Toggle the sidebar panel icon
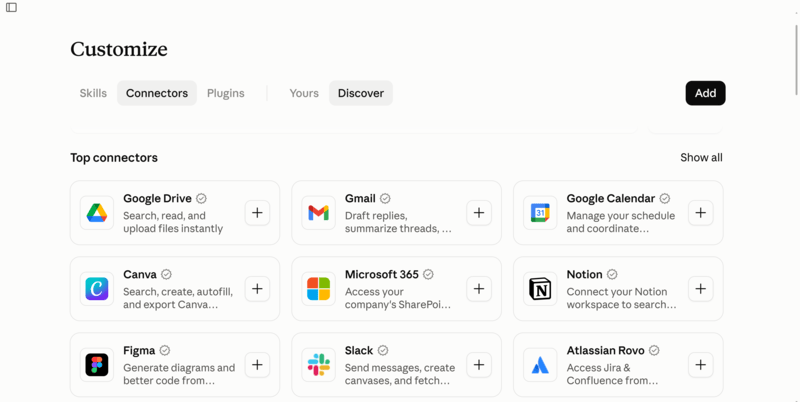 (11, 8)
